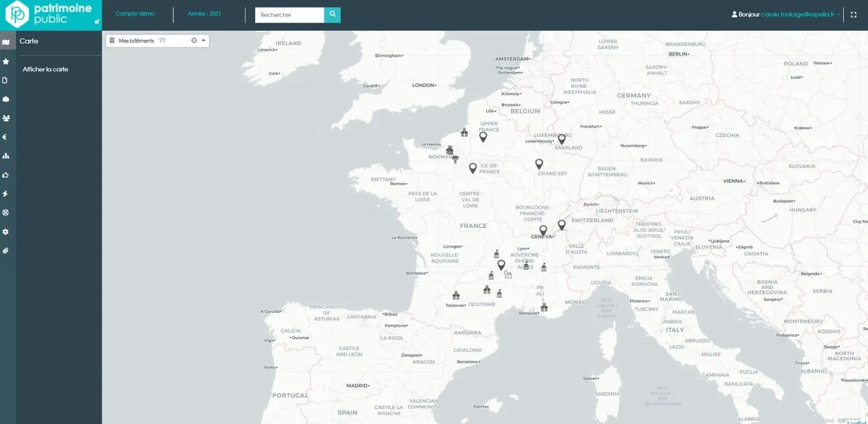
Task: Click the organization chart sidebar icon
Action: [6, 155]
